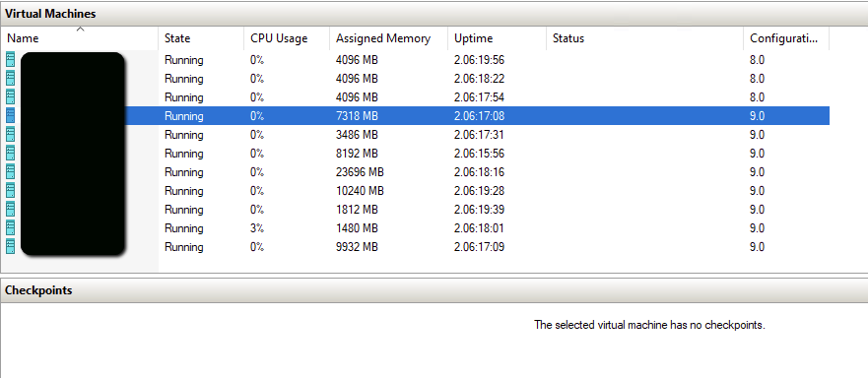Select VM icon with 8192 MB memory
868x378 pixels.
pos(10,154)
